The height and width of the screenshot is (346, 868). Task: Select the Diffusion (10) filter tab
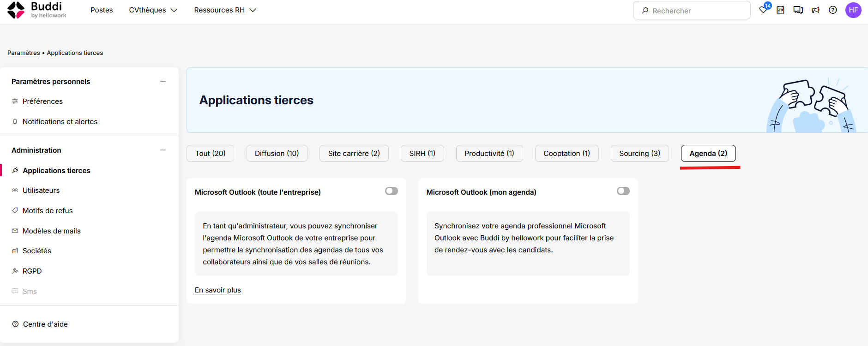click(277, 153)
